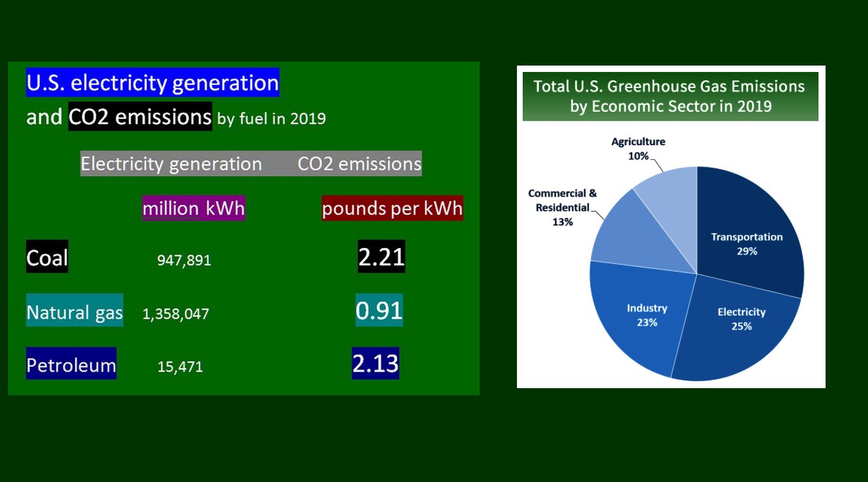The height and width of the screenshot is (482, 868).
Task: Click the 'by fuel in 2019' subtitle
Action: pos(271,119)
